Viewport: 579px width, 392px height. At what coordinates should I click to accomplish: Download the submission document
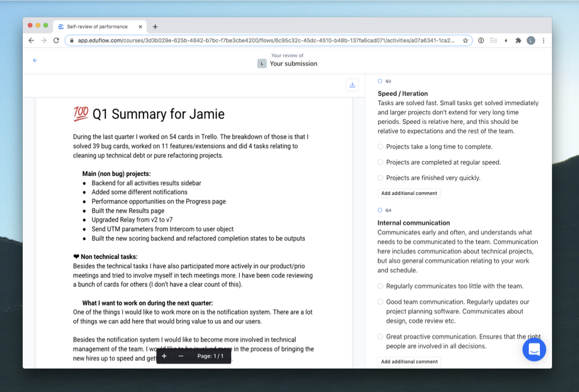pos(352,85)
